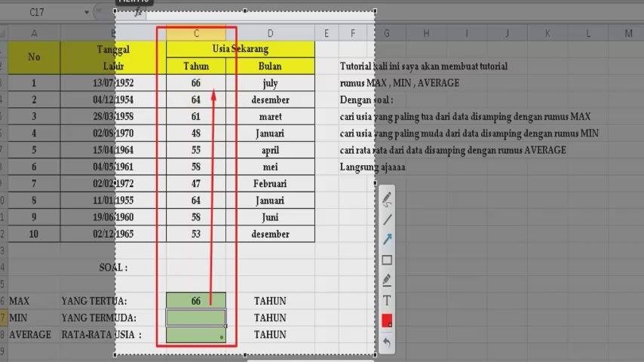Click inside the formula bar
Screen dimensions: 644x362
pos(394,13)
